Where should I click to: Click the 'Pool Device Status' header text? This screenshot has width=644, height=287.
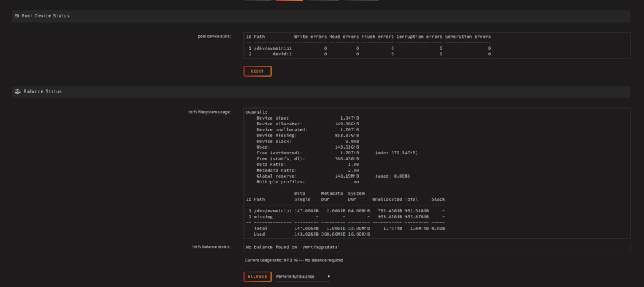(46, 16)
